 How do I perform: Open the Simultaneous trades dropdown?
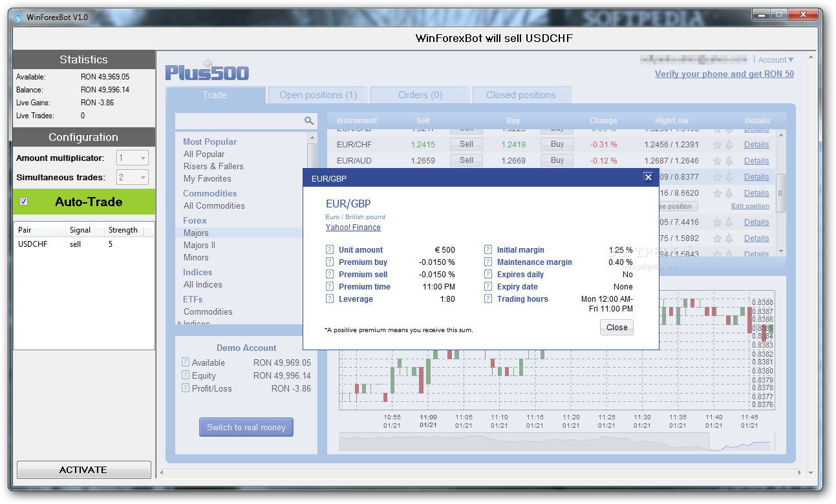133,177
